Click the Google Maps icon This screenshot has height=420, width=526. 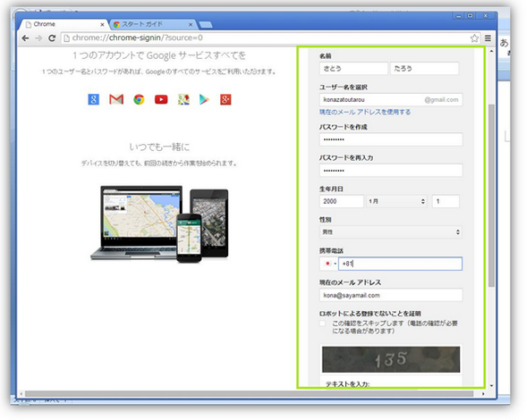click(x=183, y=99)
